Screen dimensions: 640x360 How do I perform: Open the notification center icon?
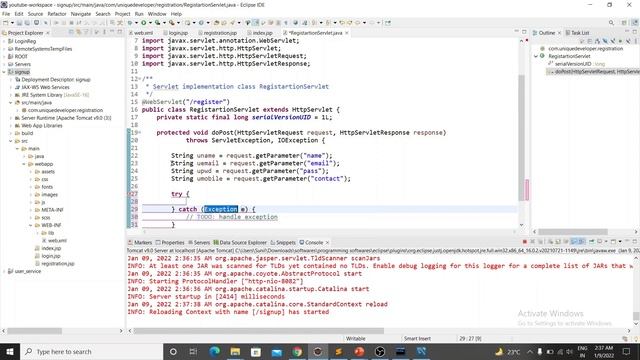pyautogui.click(x=627, y=351)
